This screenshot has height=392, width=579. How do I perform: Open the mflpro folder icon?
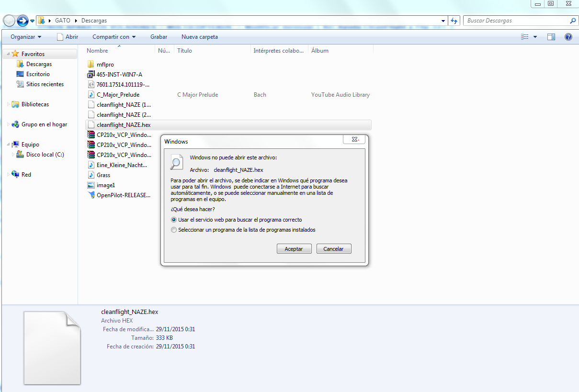91,65
